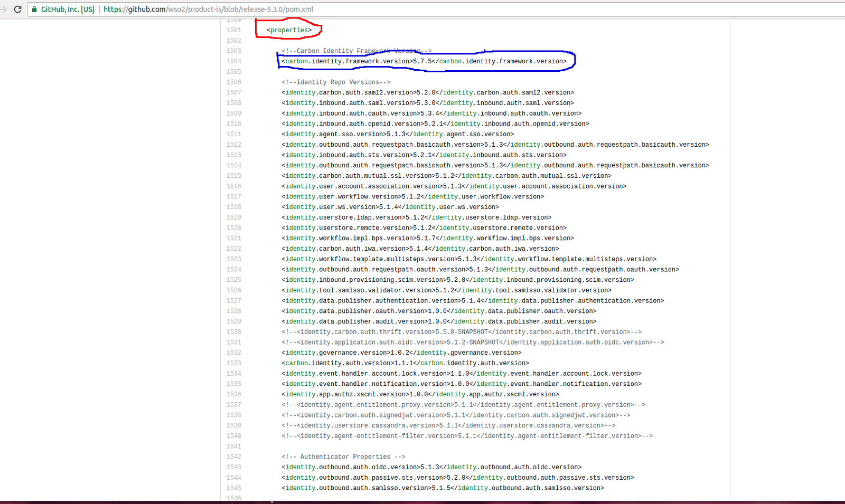Reload the page with the refresh icon

(17, 9)
